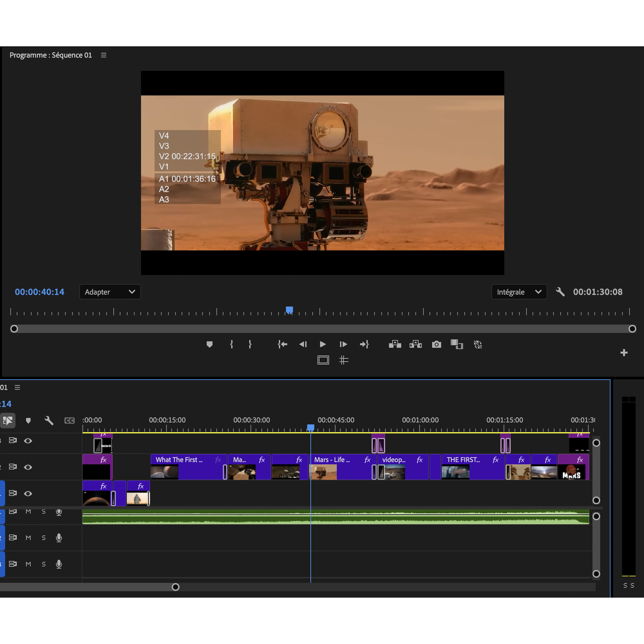This screenshot has height=644, width=644.
Task: Toggle the captions CC track button
Action: [x=69, y=421]
